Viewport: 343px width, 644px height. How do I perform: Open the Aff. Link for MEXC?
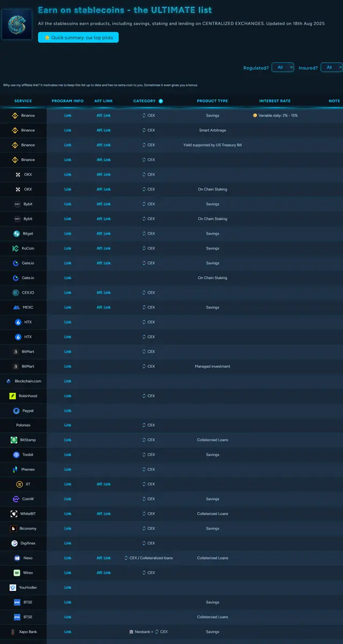103,308
